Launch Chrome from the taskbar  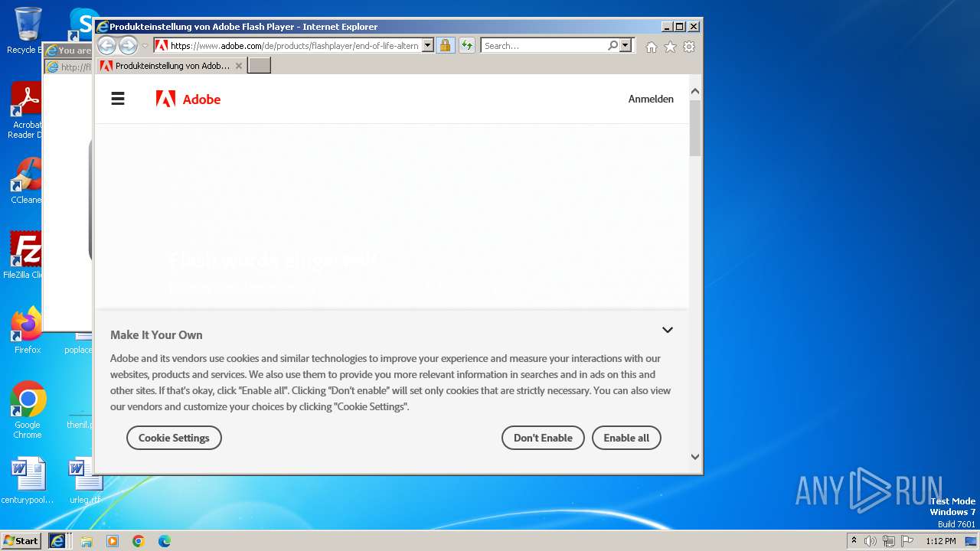point(139,541)
